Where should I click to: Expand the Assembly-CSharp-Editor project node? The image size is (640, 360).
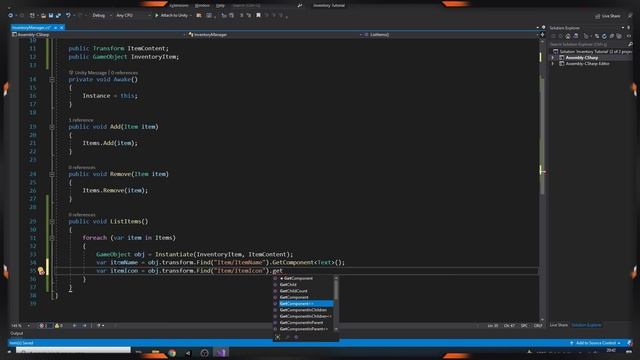553,64
